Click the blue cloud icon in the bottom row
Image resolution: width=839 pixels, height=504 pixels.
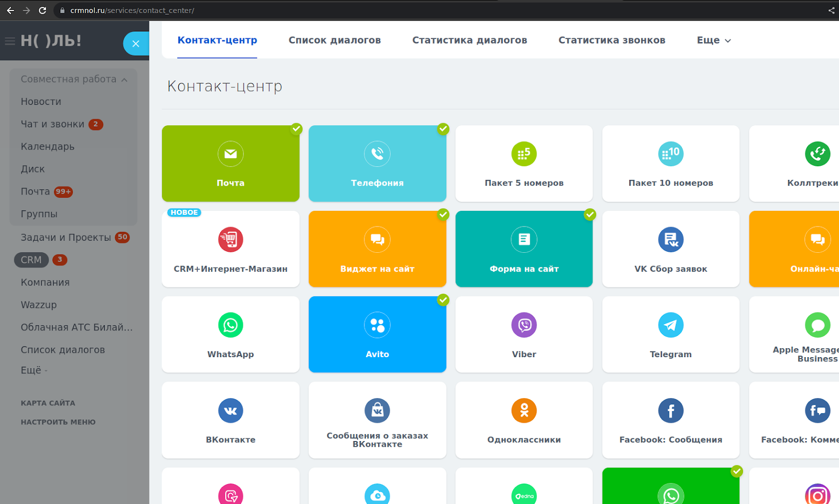pos(378,494)
